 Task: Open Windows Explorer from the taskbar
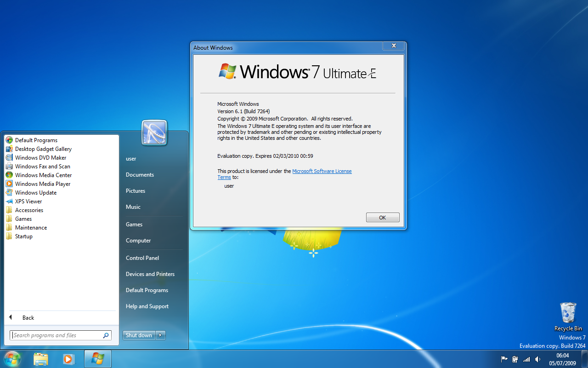[x=41, y=359]
